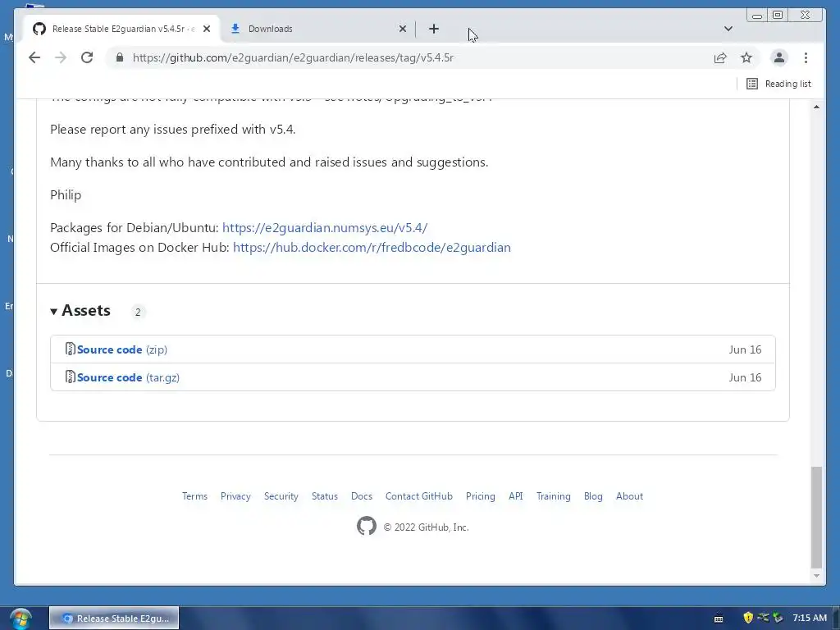Click the Jun 16 date of tar.gz asset

(x=745, y=377)
